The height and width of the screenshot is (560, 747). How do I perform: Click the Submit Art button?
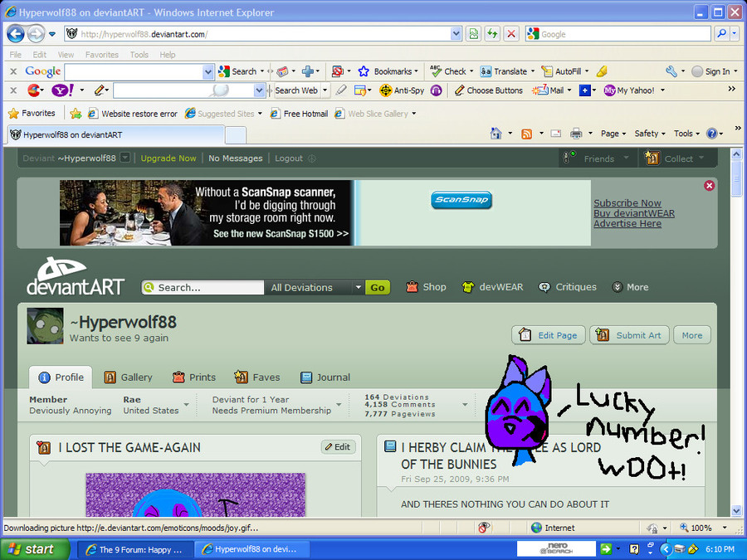pyautogui.click(x=629, y=335)
